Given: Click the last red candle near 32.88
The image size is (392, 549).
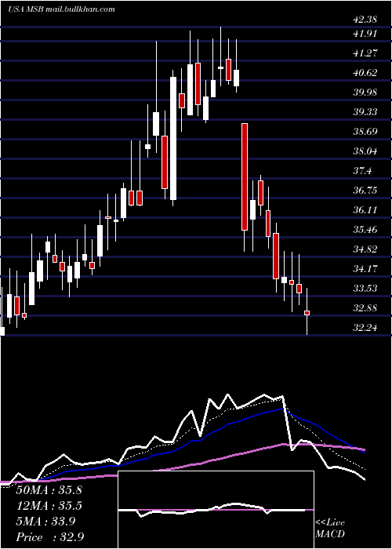Looking at the screenshot, I should click(307, 313).
